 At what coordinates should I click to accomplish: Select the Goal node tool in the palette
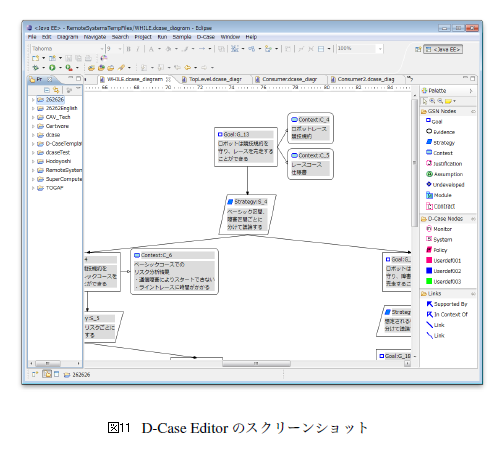pyautogui.click(x=434, y=121)
